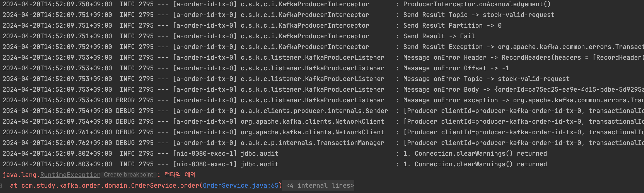Screen dimensions: 644x193
Task: Click the o.a.k.clients.producer.internals.Sender logger name
Action: click(x=314, y=111)
